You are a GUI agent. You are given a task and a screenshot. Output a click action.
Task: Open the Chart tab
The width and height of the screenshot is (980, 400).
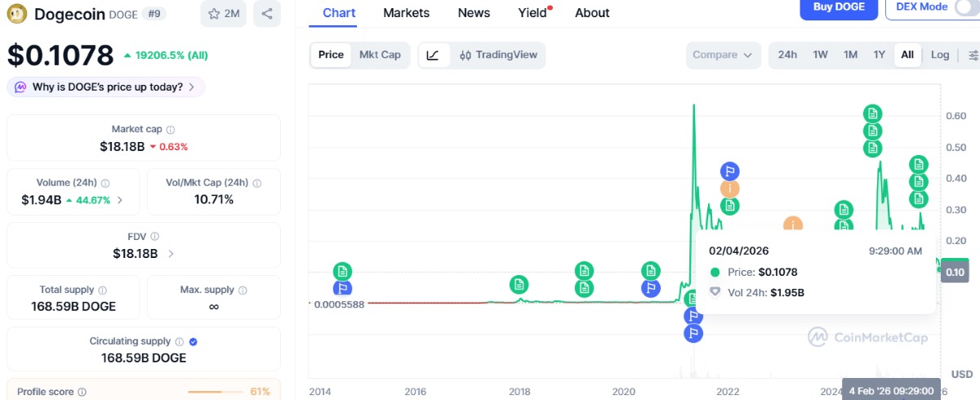click(x=339, y=12)
